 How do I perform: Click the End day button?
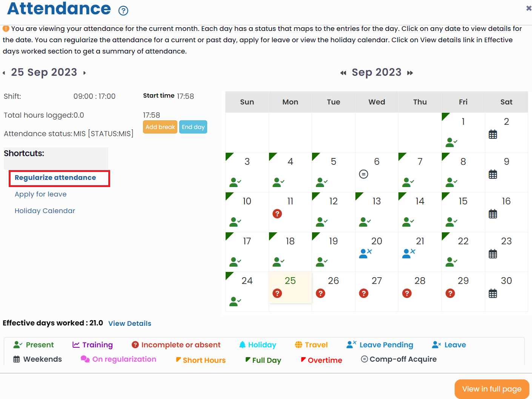click(x=193, y=127)
